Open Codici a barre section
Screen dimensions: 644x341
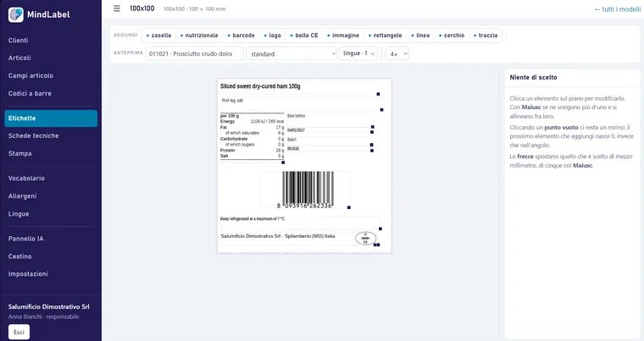[30, 93]
